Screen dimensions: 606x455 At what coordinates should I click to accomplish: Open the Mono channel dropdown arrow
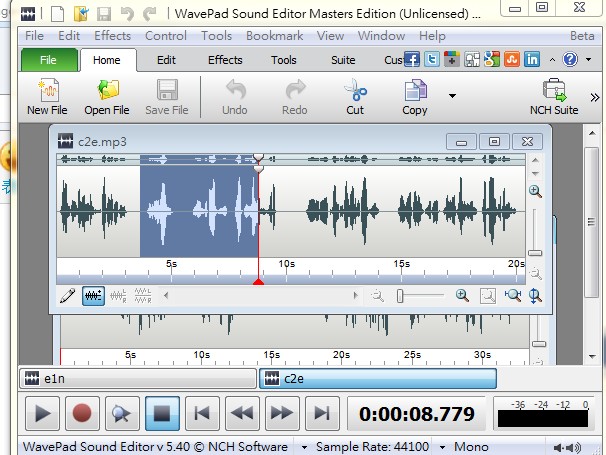pyautogui.click(x=442, y=448)
